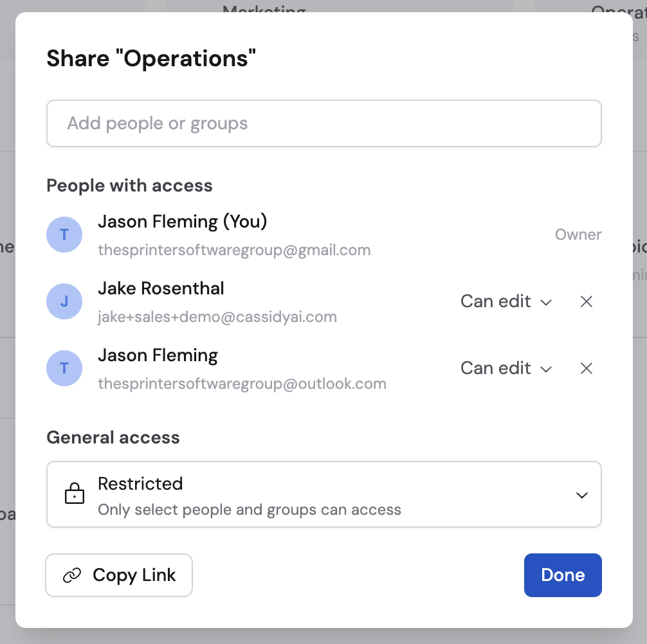Click the Share "Operations" dialog title
The width and height of the screenshot is (647, 644).
click(151, 58)
